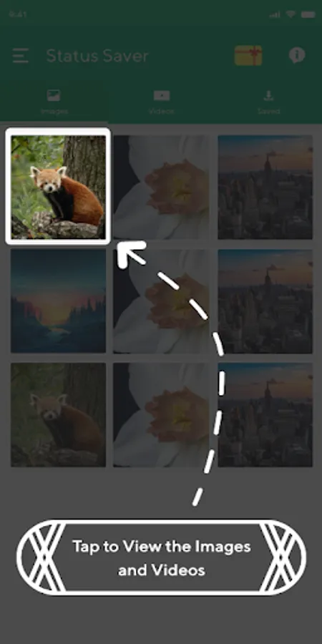
Task: Tap the gift box icon
Action: point(248,55)
